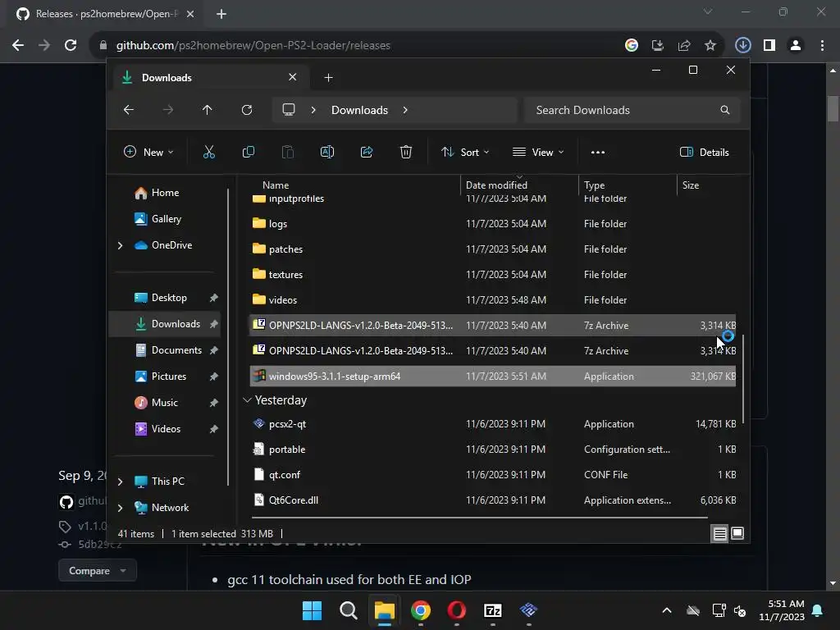Open Home in navigation pane
Screen dimensions: 840x630
coord(165,193)
